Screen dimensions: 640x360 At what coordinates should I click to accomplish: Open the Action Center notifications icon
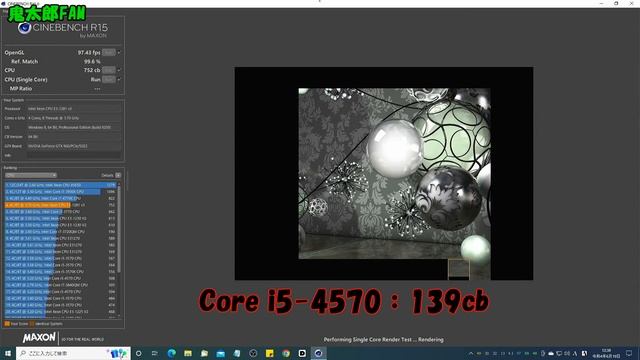[629, 353]
